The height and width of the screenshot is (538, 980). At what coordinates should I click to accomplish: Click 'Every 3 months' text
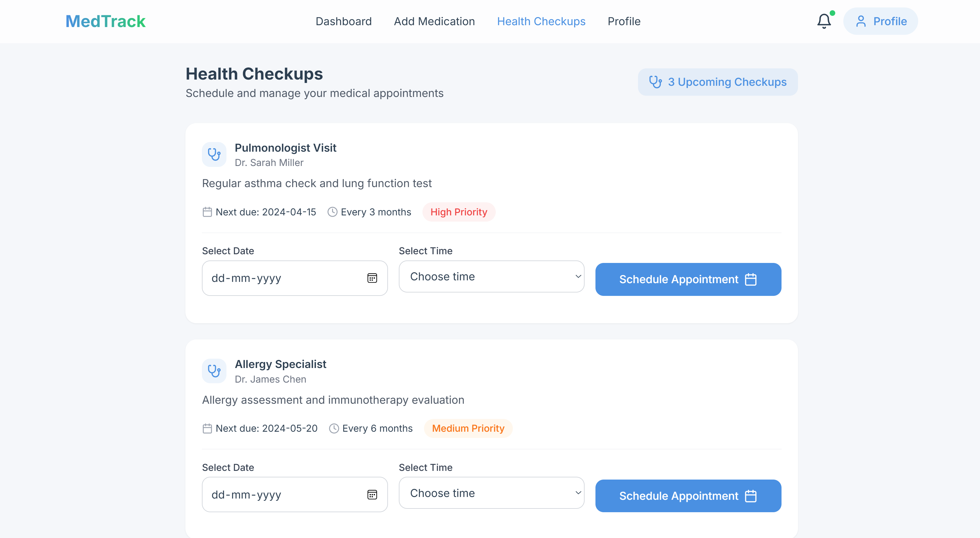[x=376, y=212]
